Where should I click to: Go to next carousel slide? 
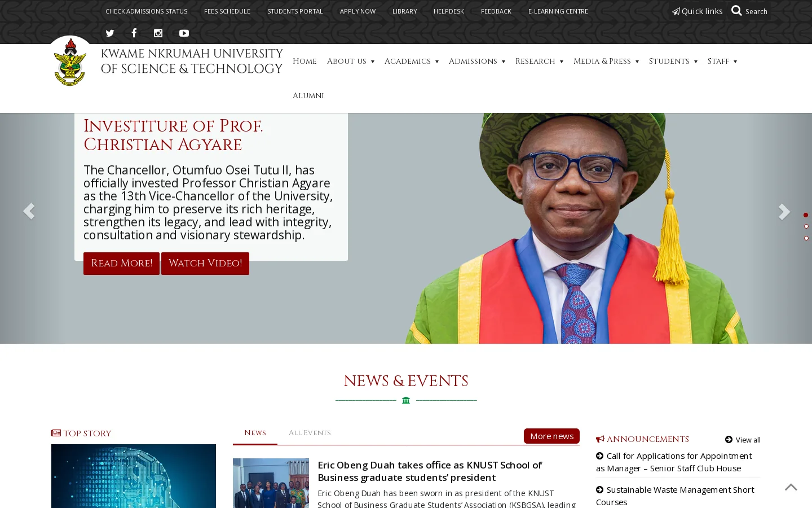tap(784, 211)
